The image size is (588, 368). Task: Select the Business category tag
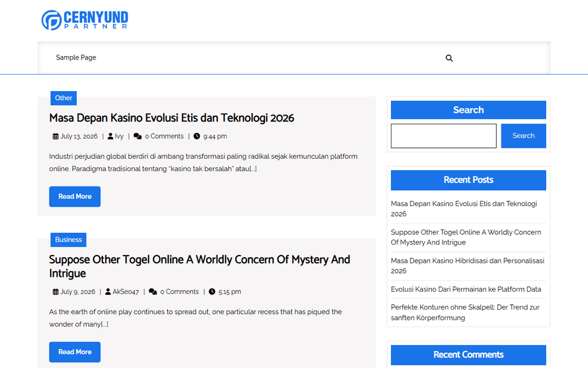68,239
